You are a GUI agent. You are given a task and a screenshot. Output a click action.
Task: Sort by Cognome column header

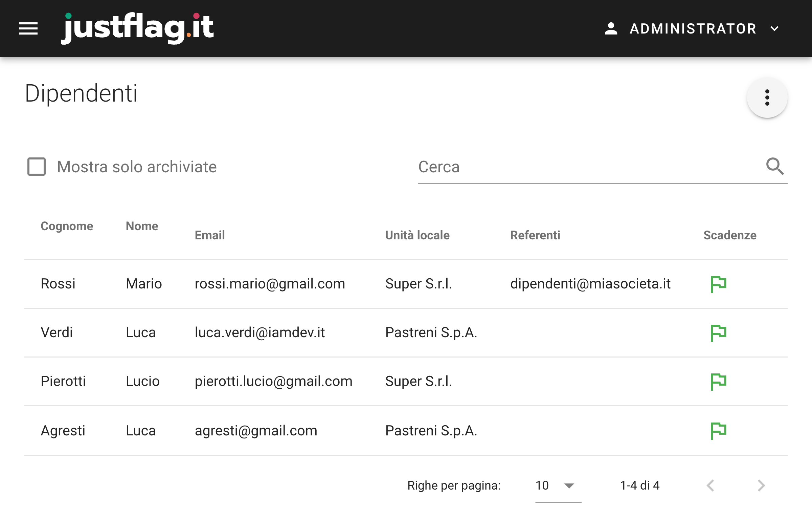[67, 226]
